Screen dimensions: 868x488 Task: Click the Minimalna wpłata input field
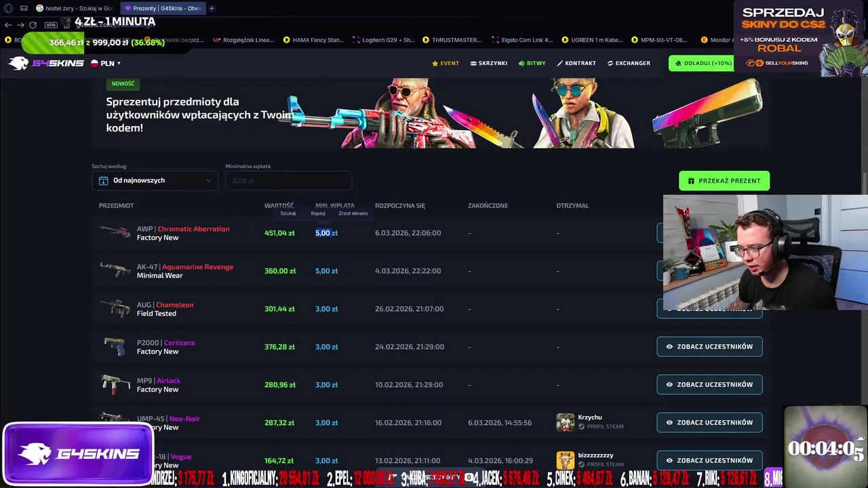pos(288,180)
